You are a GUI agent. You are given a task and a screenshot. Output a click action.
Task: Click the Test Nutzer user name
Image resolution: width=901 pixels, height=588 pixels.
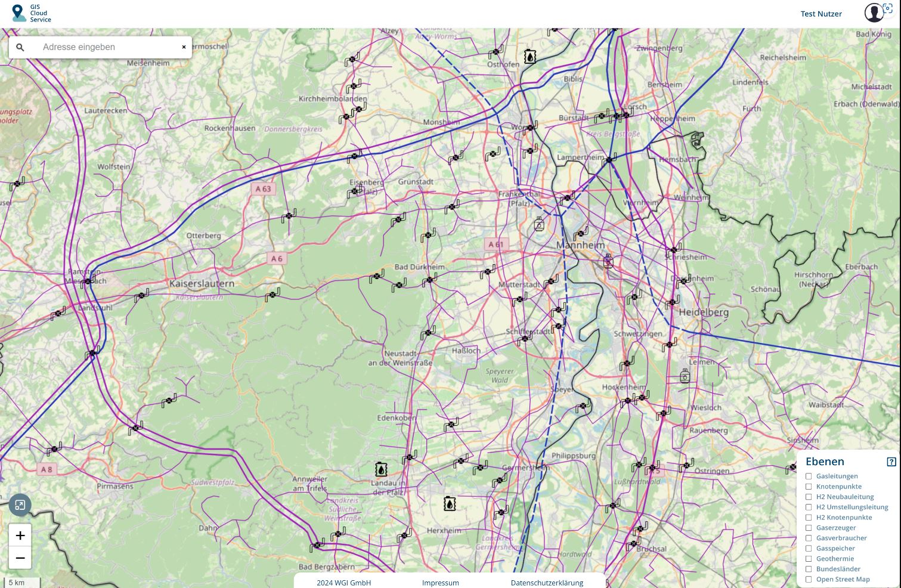tap(821, 14)
